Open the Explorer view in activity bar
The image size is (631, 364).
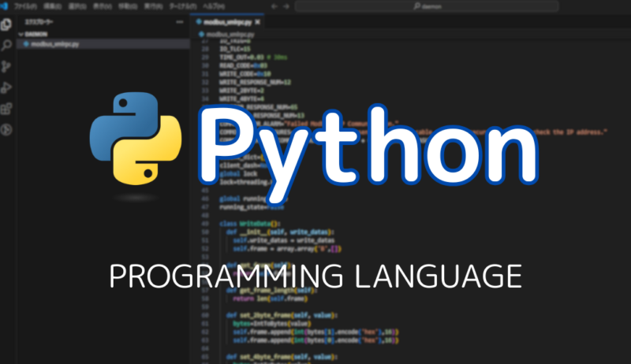pos(7,24)
